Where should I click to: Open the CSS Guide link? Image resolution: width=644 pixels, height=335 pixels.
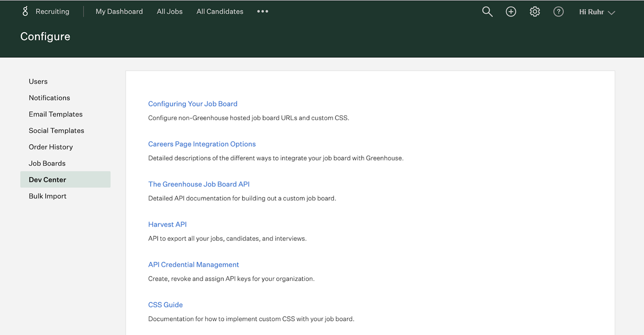[x=165, y=305]
